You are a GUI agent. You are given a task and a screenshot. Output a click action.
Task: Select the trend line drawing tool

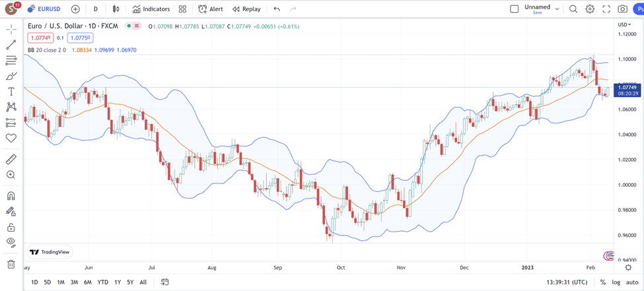click(x=11, y=45)
